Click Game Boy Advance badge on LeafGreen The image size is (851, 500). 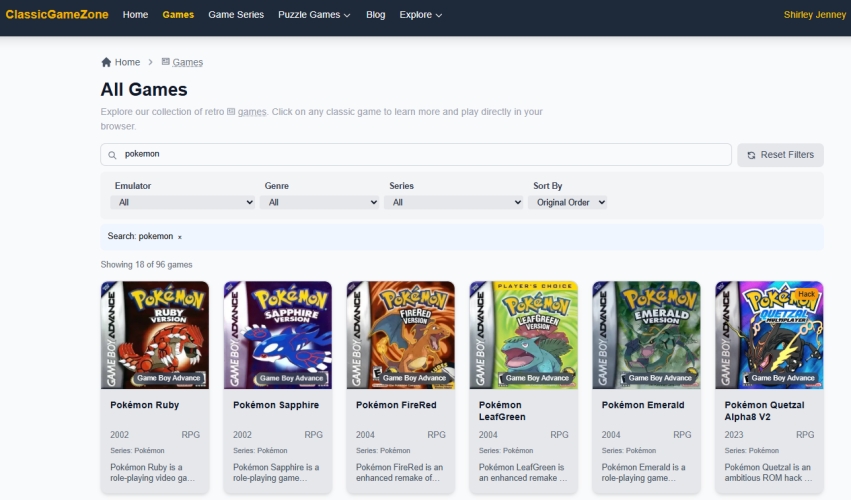point(537,378)
